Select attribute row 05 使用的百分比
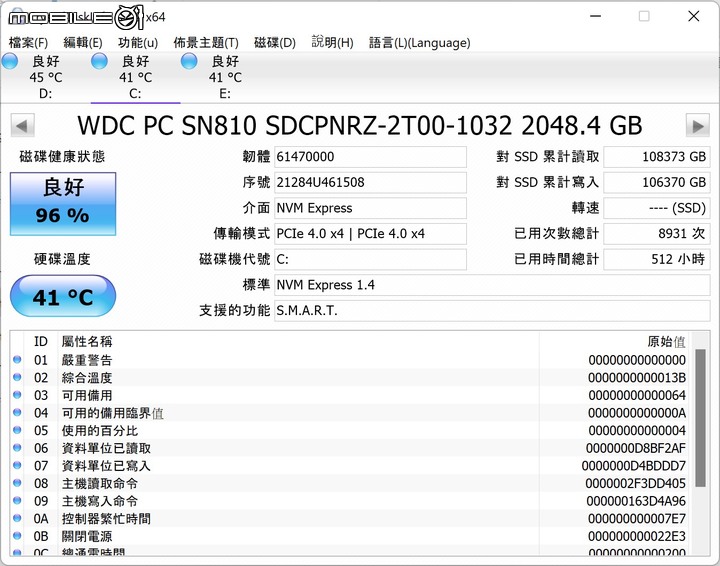The height and width of the screenshot is (566, 720). [x=350, y=431]
